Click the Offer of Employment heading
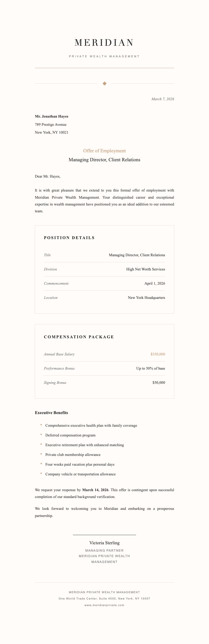 click(x=104, y=151)
